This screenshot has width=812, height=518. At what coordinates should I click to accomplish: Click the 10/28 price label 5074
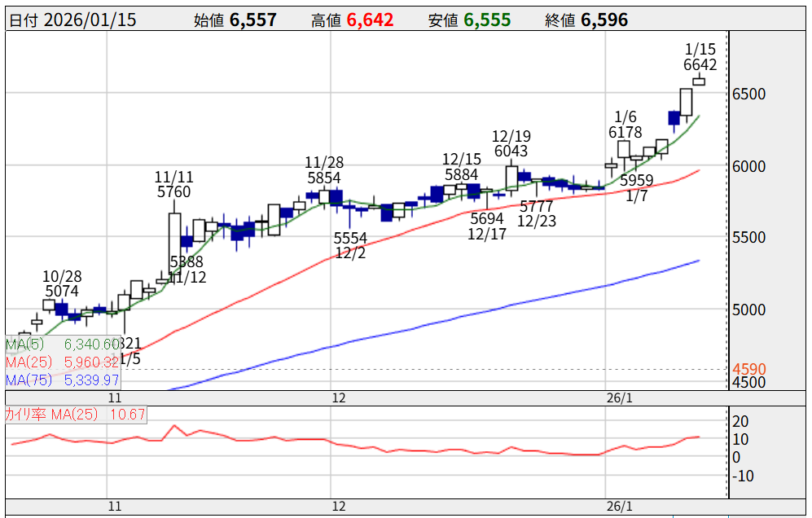[x=62, y=291]
